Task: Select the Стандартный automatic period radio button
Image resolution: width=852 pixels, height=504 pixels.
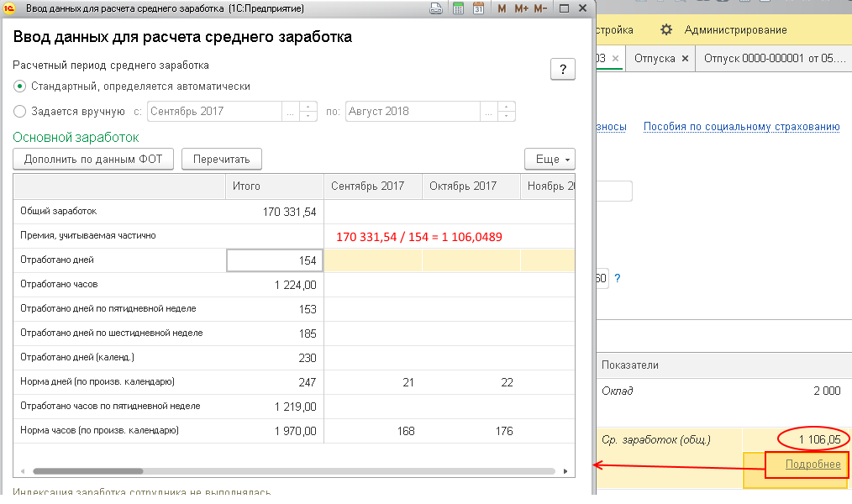Action: click(x=19, y=87)
